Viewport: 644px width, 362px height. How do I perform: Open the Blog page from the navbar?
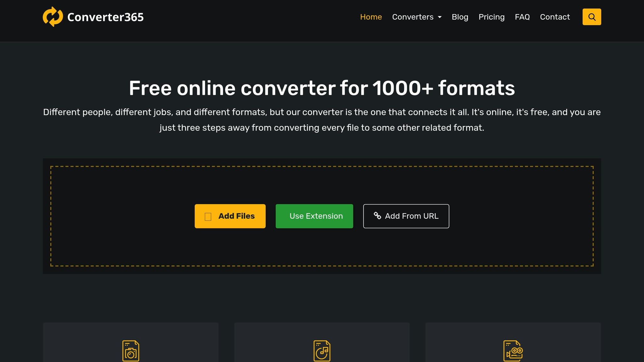click(x=460, y=17)
